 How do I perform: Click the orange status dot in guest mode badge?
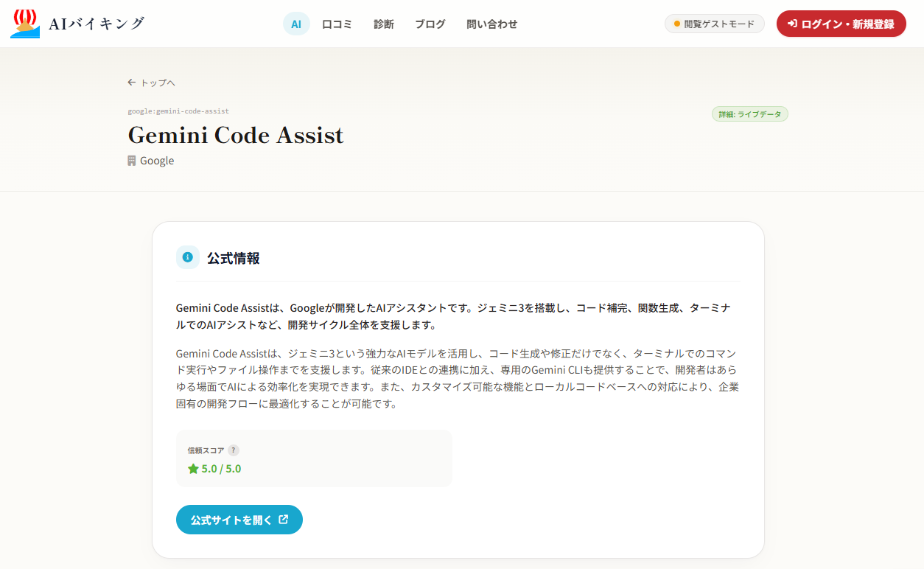pos(677,24)
